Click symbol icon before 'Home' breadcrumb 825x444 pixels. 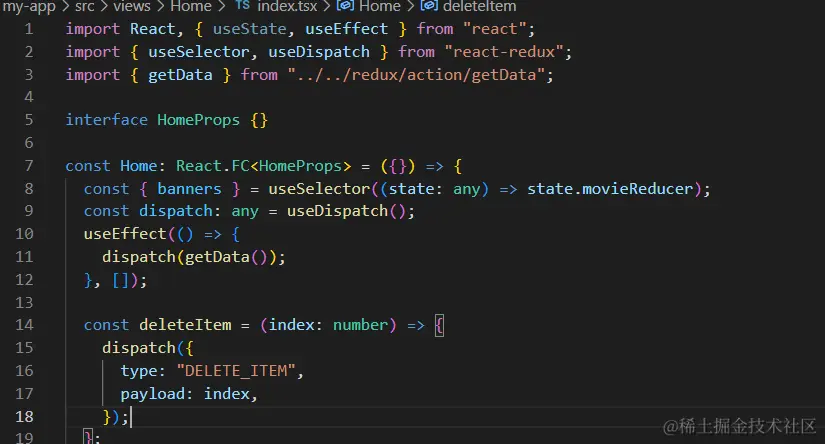[x=345, y=6]
